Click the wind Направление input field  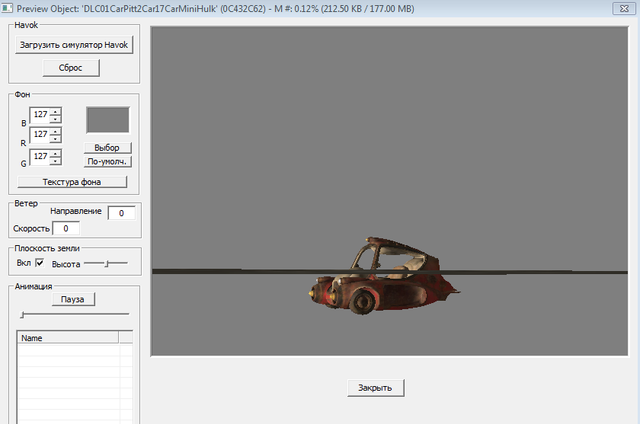pyautogui.click(x=121, y=213)
